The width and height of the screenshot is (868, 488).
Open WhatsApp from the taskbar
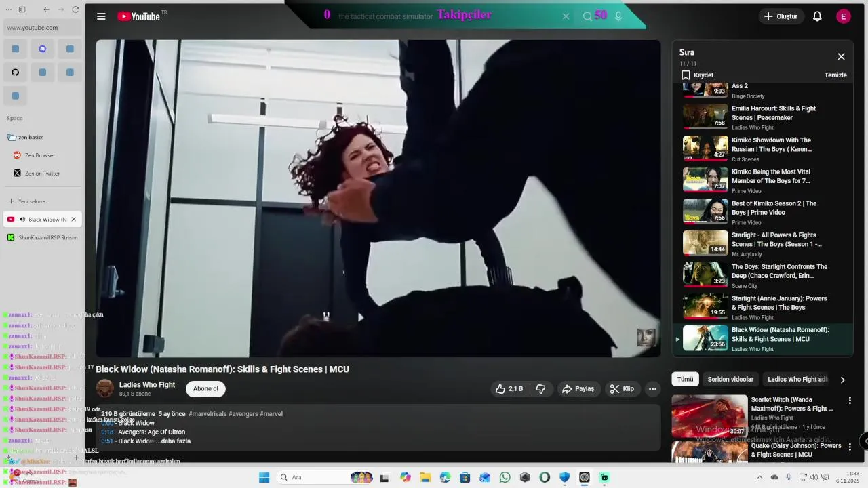pos(505,477)
